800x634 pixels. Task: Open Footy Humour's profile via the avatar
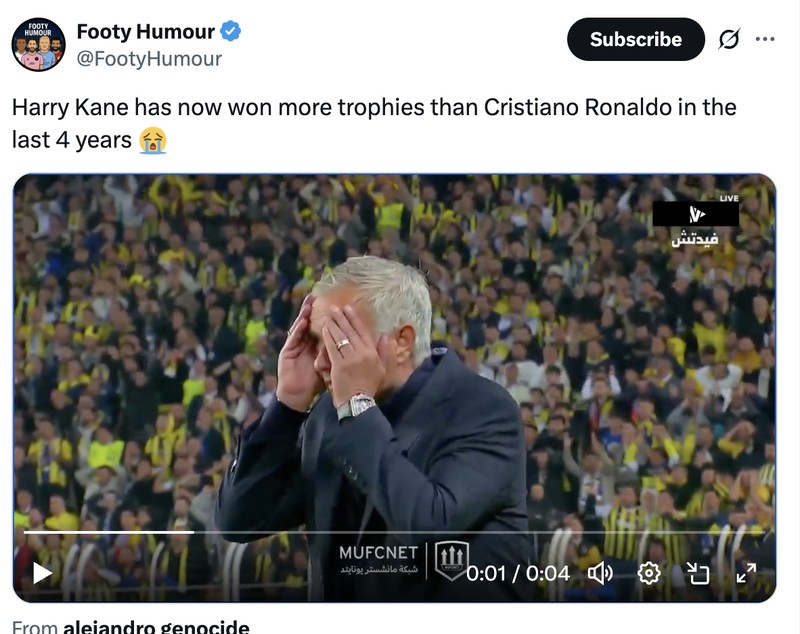(37, 39)
